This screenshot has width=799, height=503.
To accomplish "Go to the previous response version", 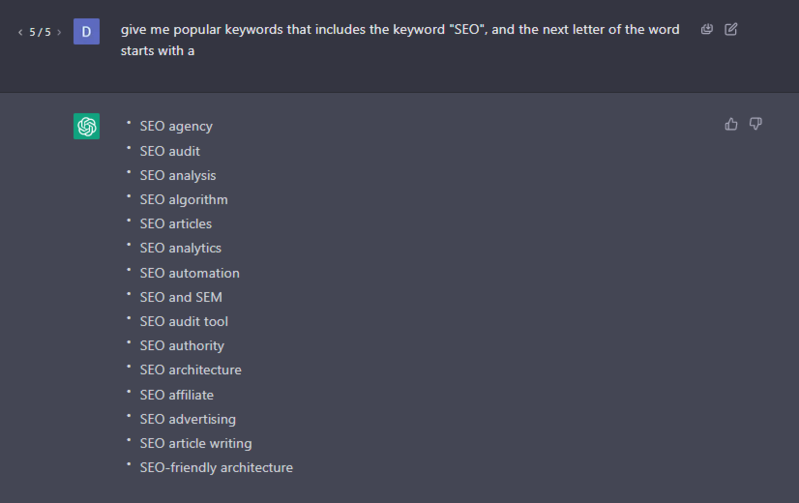I will point(20,33).
